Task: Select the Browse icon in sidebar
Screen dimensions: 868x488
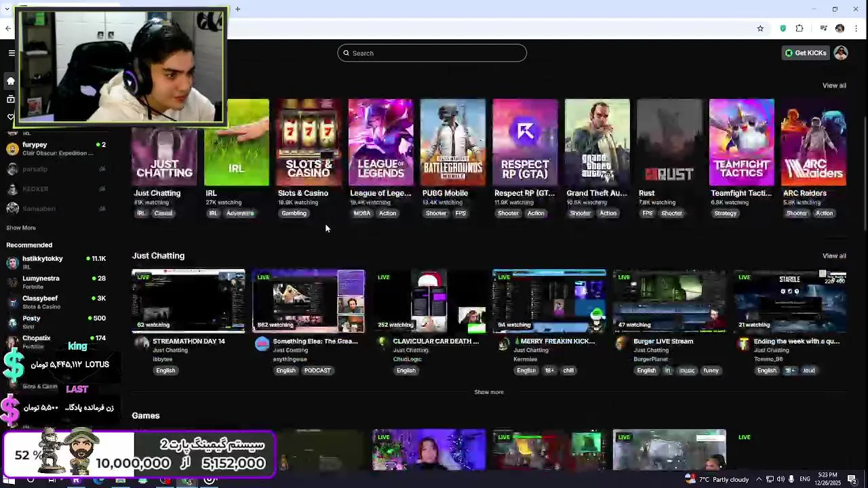Action: 11,100
